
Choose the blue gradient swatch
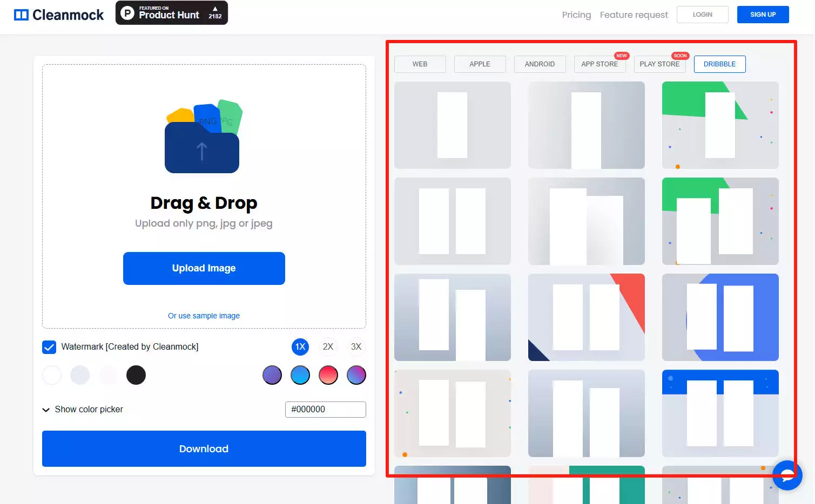tap(300, 375)
